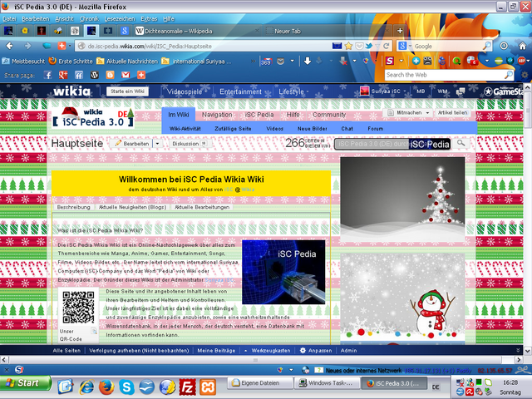Viewport: 532px width, 399px height.
Task: Open Wiki-Aktivität link
Action: point(185,129)
